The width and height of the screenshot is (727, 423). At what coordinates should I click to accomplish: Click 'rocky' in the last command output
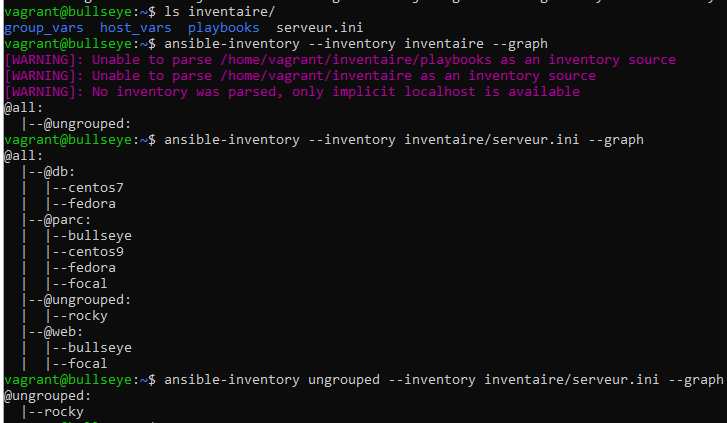[64, 412]
